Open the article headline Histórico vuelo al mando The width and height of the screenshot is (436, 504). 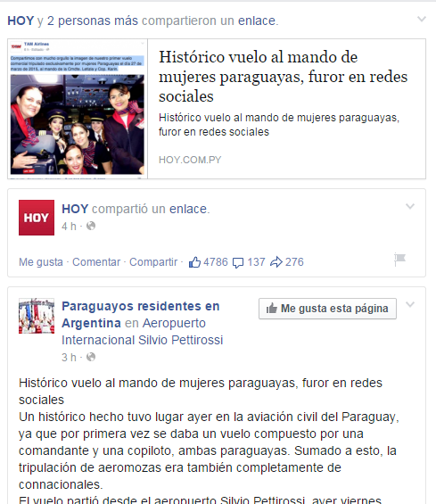pos(283,77)
